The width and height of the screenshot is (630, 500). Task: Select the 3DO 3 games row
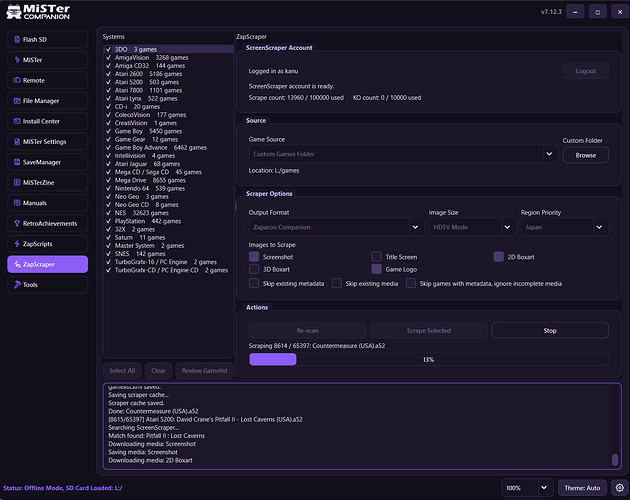169,49
